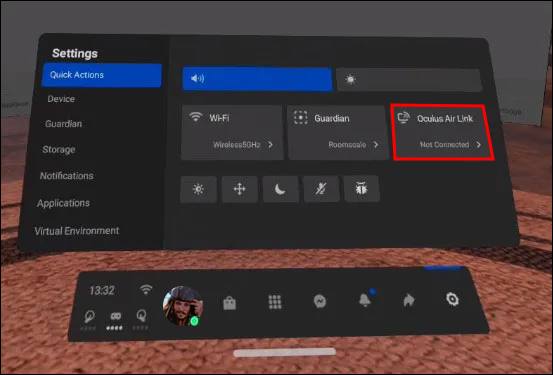Click the Wi-Fi status icon in dock
Screen dimensions: 553x375
146,290
